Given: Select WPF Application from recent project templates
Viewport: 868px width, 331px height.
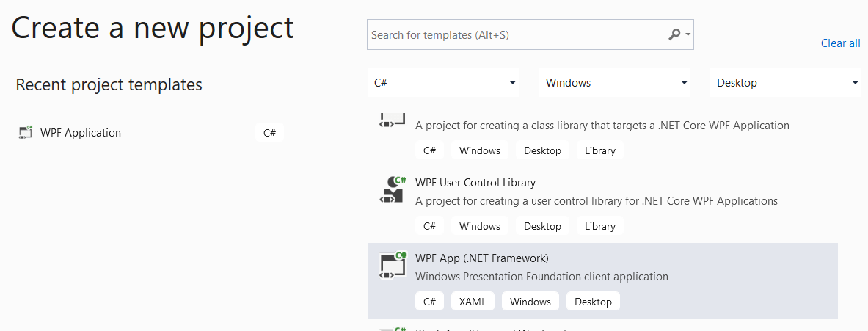Looking at the screenshot, I should (150, 133).
